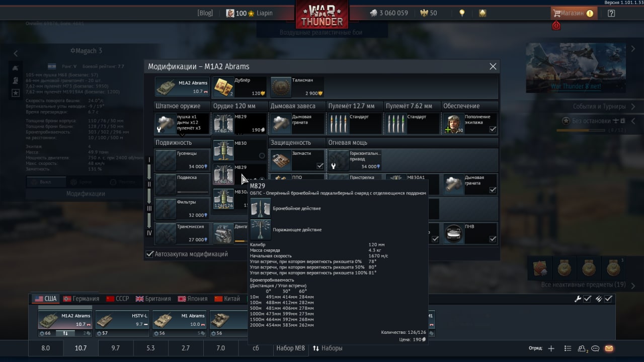Switch to the США nation tab
Screen dimensions: 644x362
click(46, 299)
